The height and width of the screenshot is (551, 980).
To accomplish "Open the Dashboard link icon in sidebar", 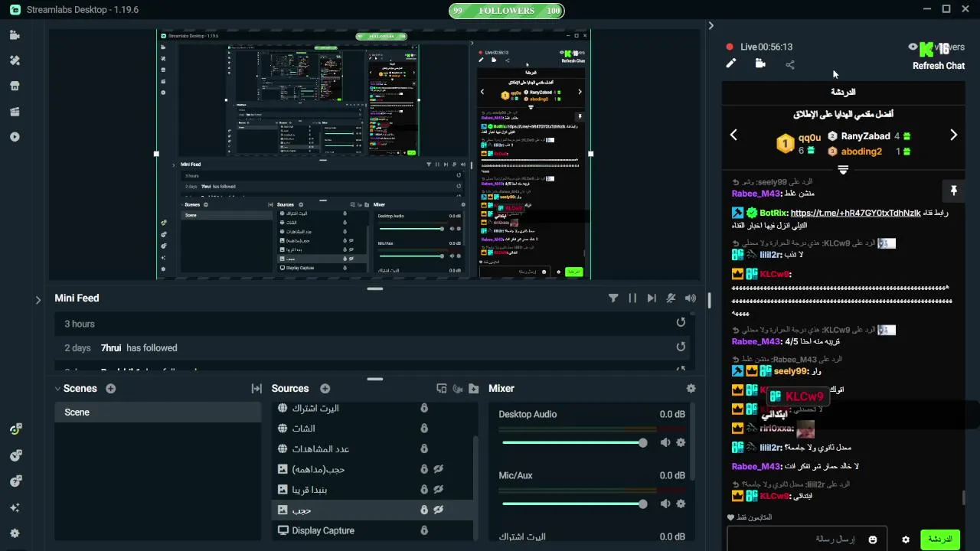I will [x=15, y=430].
